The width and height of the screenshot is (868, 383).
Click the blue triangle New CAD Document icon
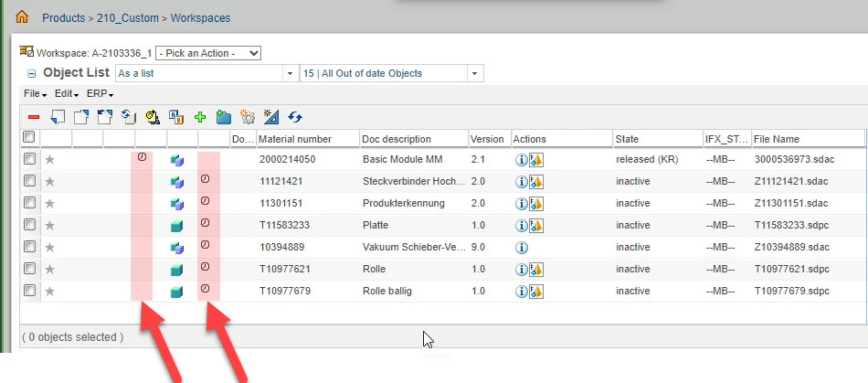click(270, 117)
